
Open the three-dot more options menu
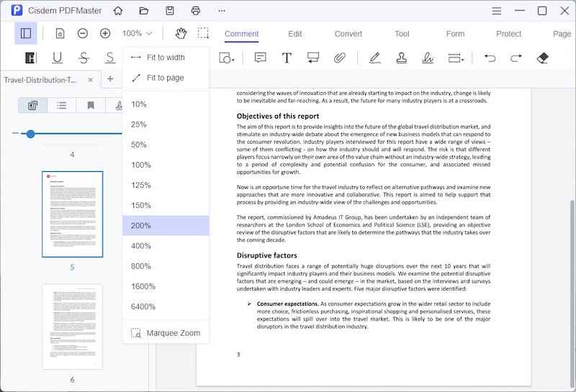[x=222, y=11]
